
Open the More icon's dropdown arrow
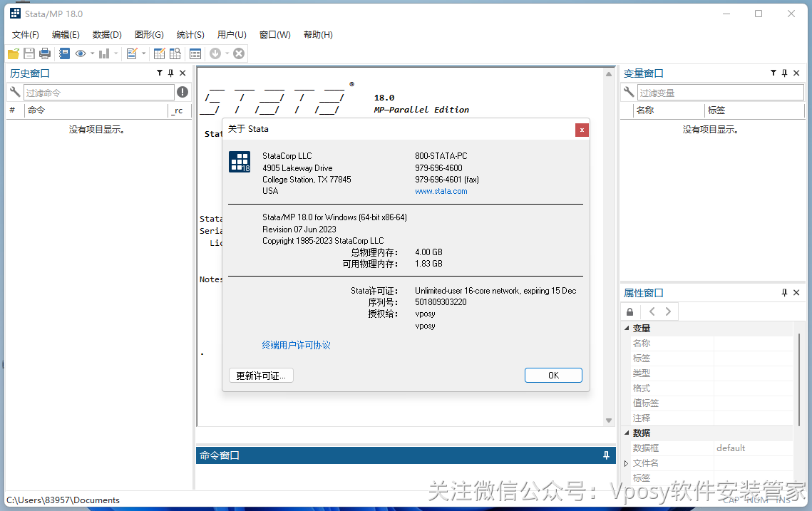pyautogui.click(x=227, y=53)
